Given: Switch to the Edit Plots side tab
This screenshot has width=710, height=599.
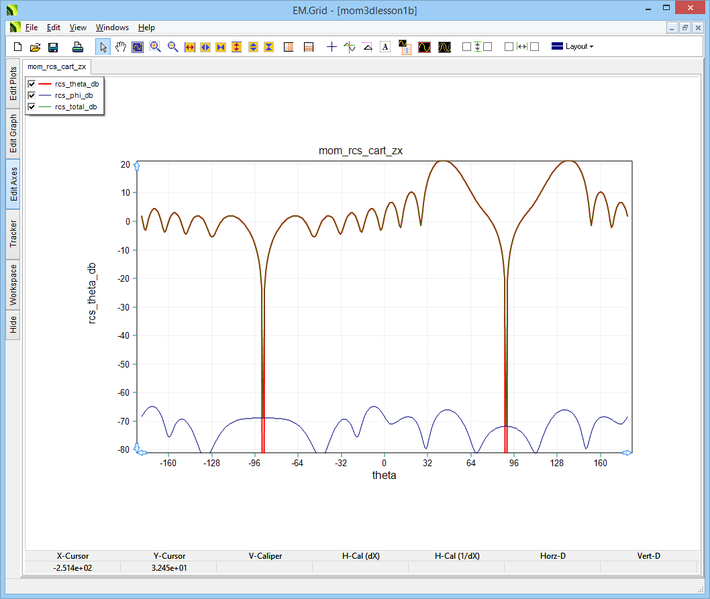Looking at the screenshot, I should [13, 84].
